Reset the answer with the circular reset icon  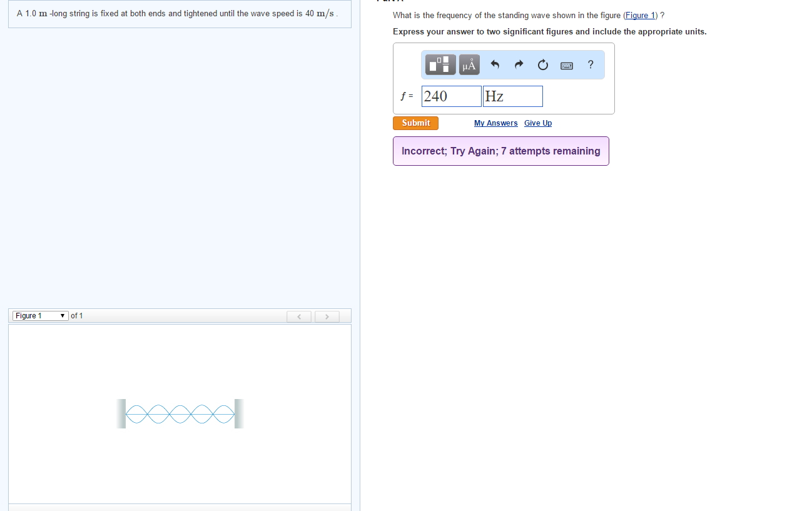pyautogui.click(x=542, y=64)
